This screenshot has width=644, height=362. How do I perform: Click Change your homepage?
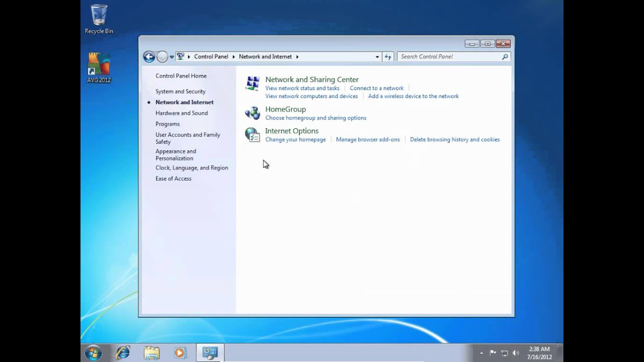pyautogui.click(x=295, y=140)
